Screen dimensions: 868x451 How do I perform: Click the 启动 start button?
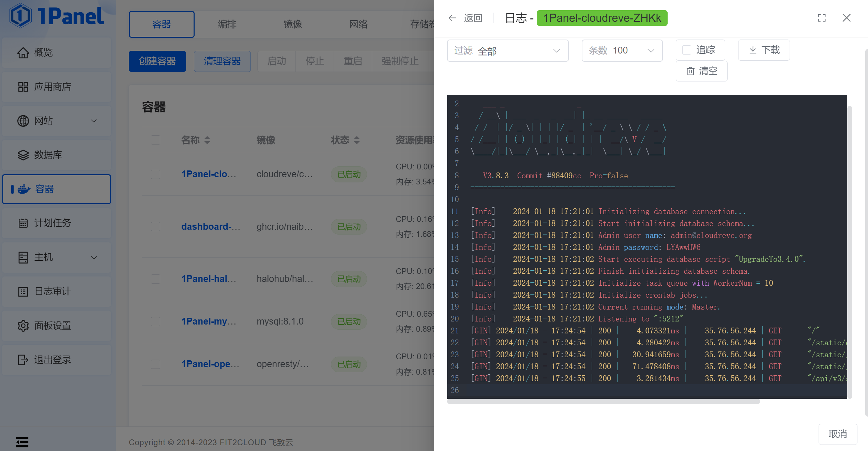pyautogui.click(x=276, y=61)
